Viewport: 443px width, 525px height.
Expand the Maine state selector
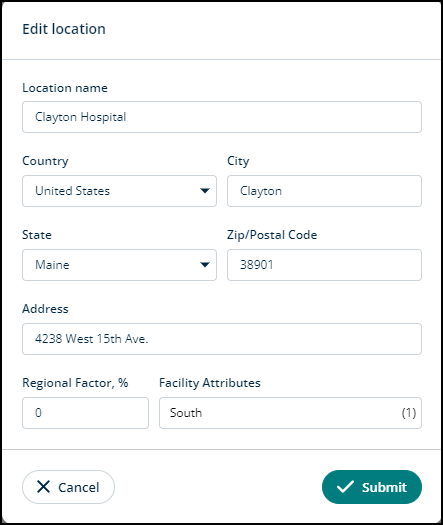pyautogui.click(x=119, y=265)
